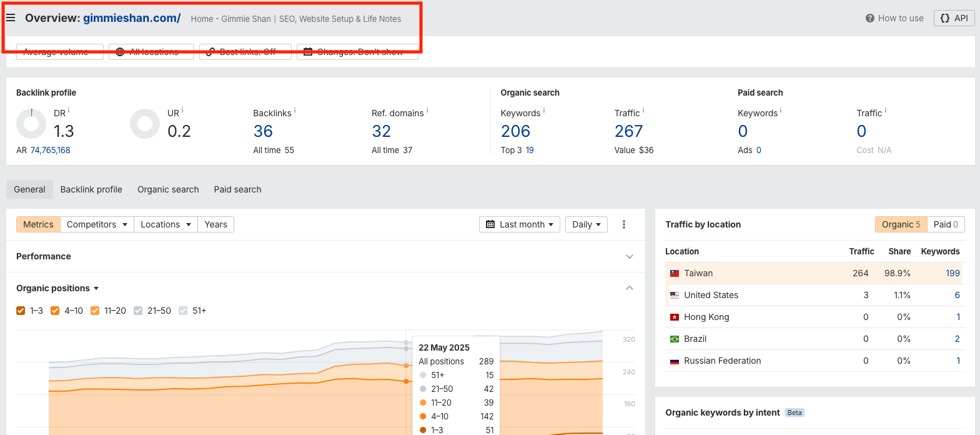Click the Ads count 0
Viewport: 980px width, 435px height.
coord(758,150)
